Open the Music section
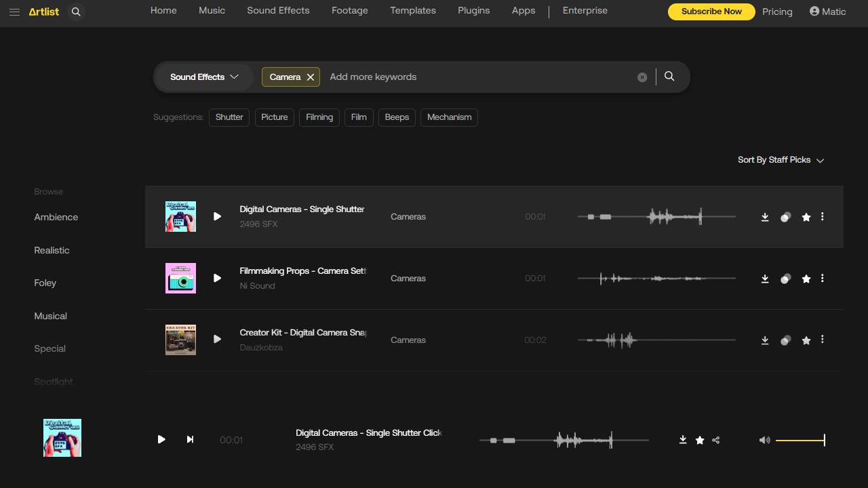Screen dimensions: 868x488 [x=212, y=11]
